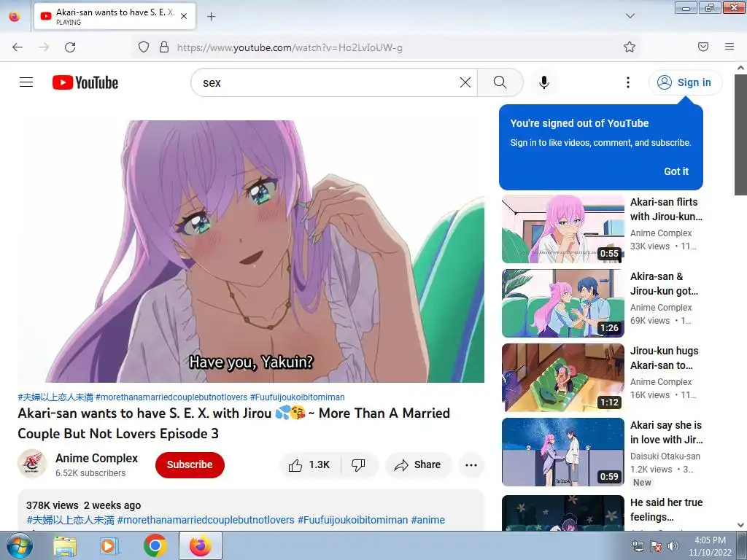
Task: Open Akari-san flirts with Jirou-kun thumbnail
Action: tap(562, 229)
